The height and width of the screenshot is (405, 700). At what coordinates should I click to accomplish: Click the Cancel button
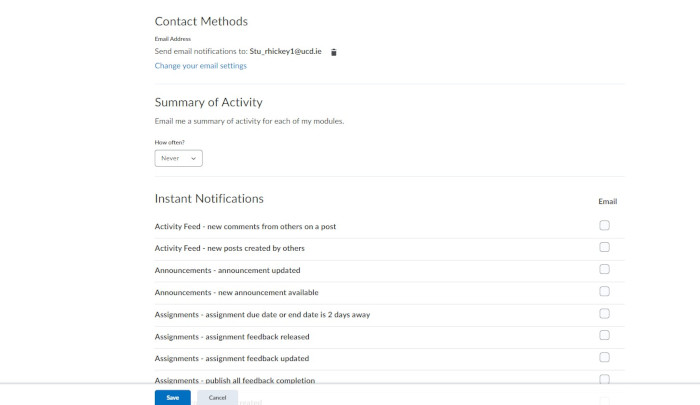click(x=218, y=397)
